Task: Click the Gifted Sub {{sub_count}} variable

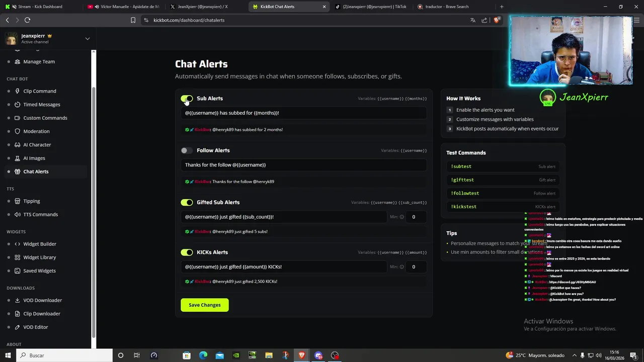Action: tap(413, 203)
